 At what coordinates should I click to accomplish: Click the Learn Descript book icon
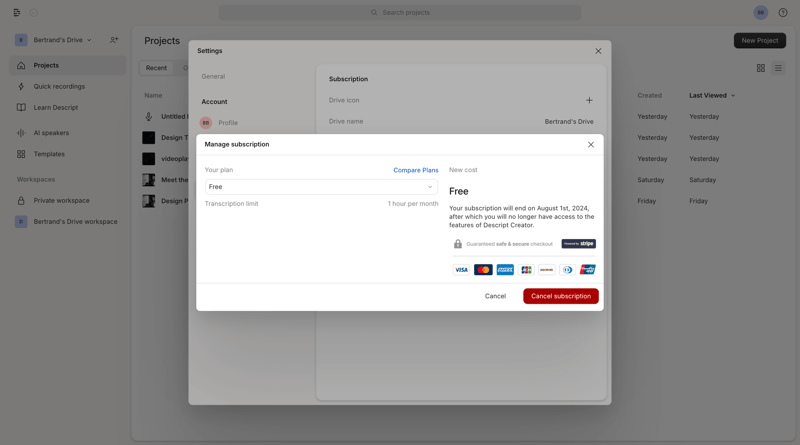pos(21,108)
